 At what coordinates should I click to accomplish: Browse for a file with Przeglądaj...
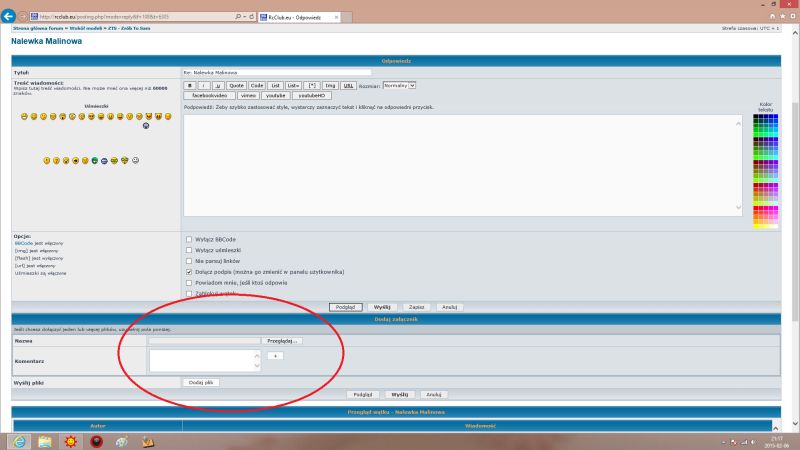[x=282, y=341]
